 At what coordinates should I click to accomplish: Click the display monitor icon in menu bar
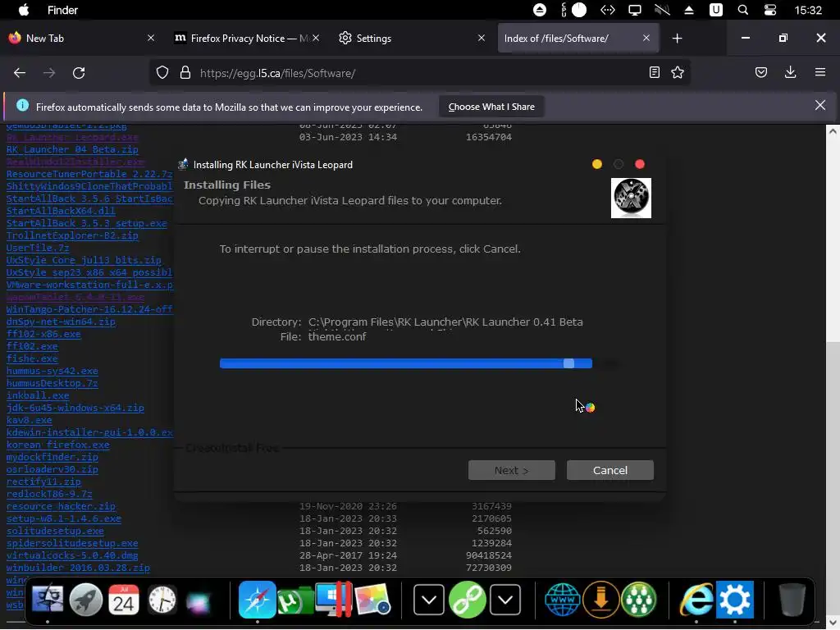click(x=635, y=10)
